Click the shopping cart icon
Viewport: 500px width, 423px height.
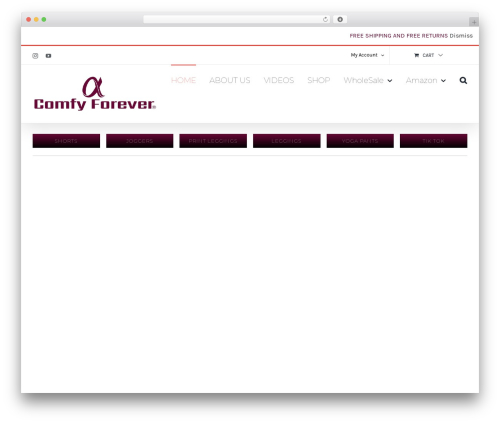pos(416,55)
